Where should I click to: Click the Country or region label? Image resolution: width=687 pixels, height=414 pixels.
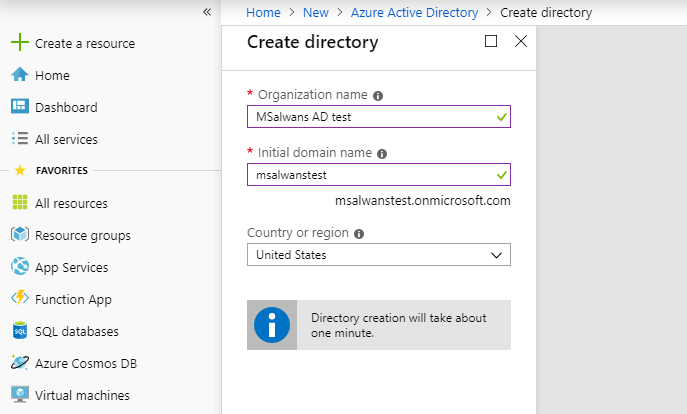click(x=298, y=233)
